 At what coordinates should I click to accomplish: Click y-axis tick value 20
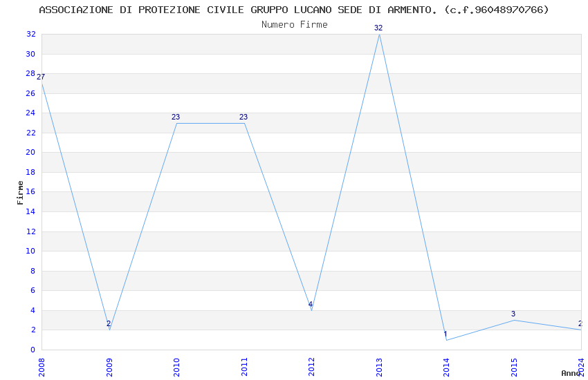(x=30, y=153)
